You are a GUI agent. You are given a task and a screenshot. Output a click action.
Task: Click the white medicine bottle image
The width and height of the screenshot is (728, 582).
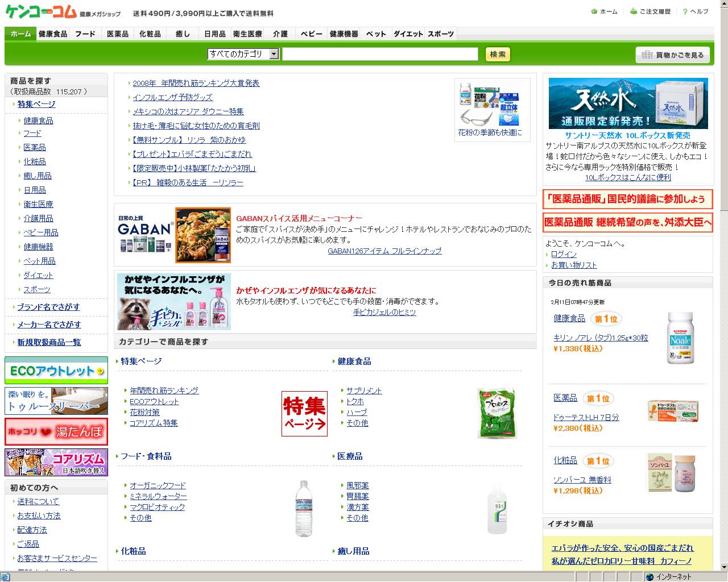point(497,509)
